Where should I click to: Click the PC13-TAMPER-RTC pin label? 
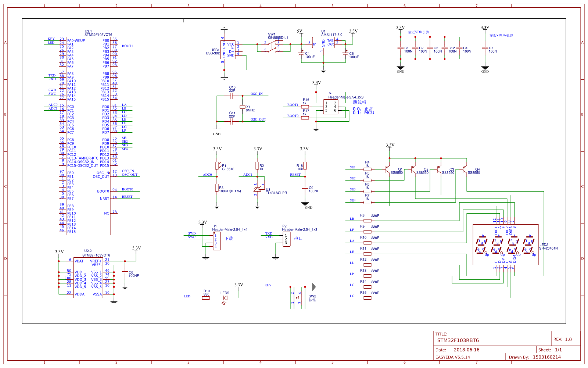(x=83, y=158)
